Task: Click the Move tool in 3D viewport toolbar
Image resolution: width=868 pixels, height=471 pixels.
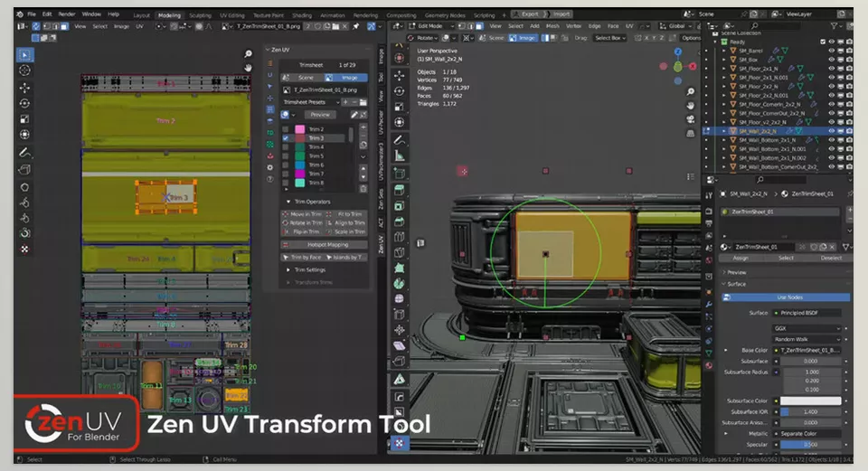Action: coord(399,75)
